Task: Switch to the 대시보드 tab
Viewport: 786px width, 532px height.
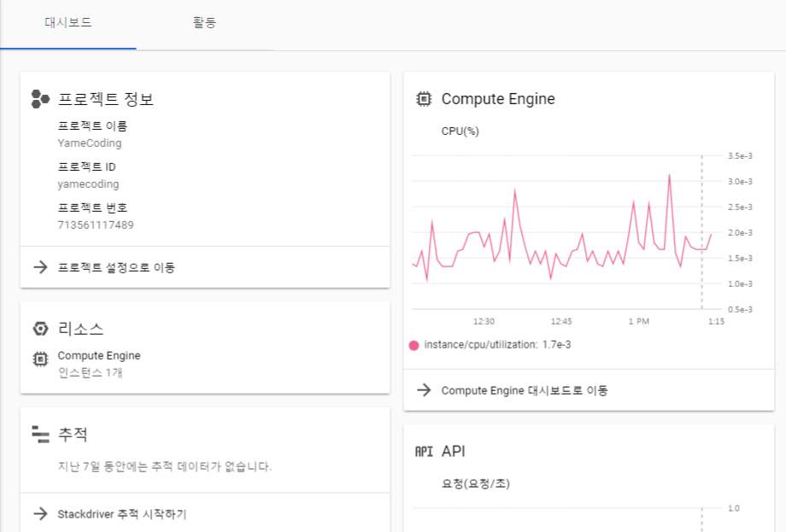Action: (68, 23)
